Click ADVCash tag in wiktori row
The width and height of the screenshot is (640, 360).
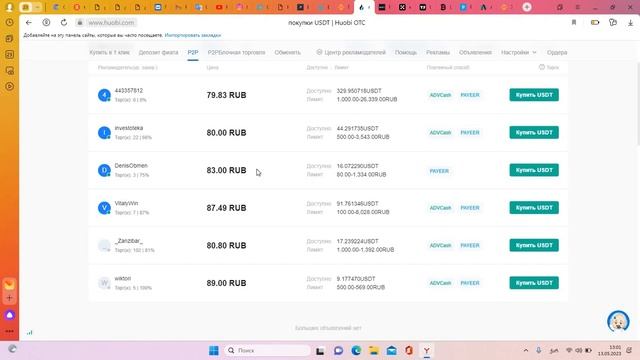click(440, 283)
